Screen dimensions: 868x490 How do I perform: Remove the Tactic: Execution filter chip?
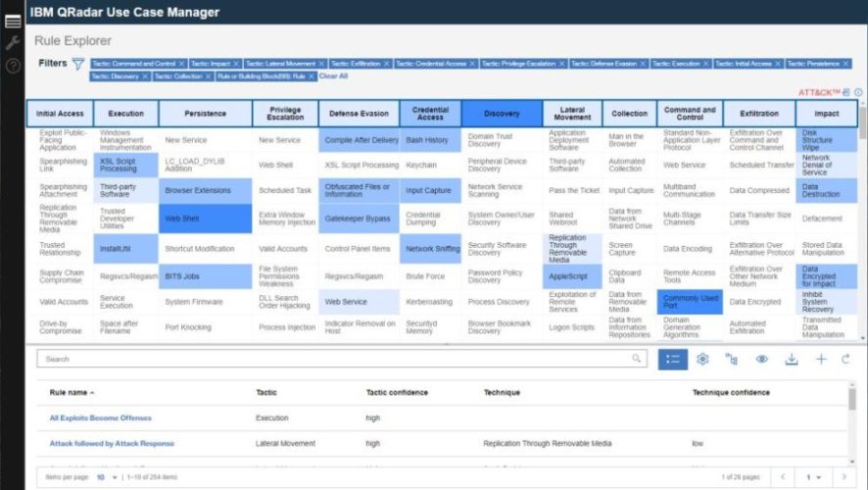(705, 64)
